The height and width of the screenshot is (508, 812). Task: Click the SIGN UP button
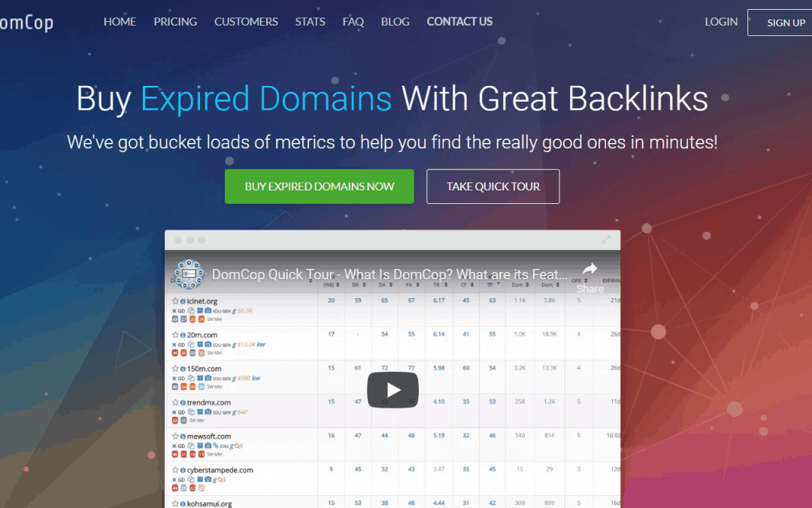coord(780,23)
